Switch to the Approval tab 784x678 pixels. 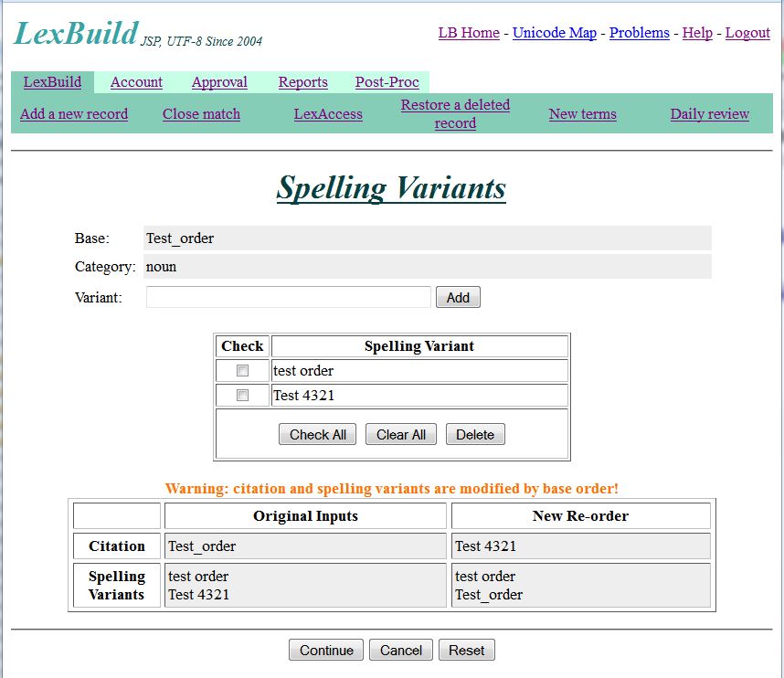(219, 82)
